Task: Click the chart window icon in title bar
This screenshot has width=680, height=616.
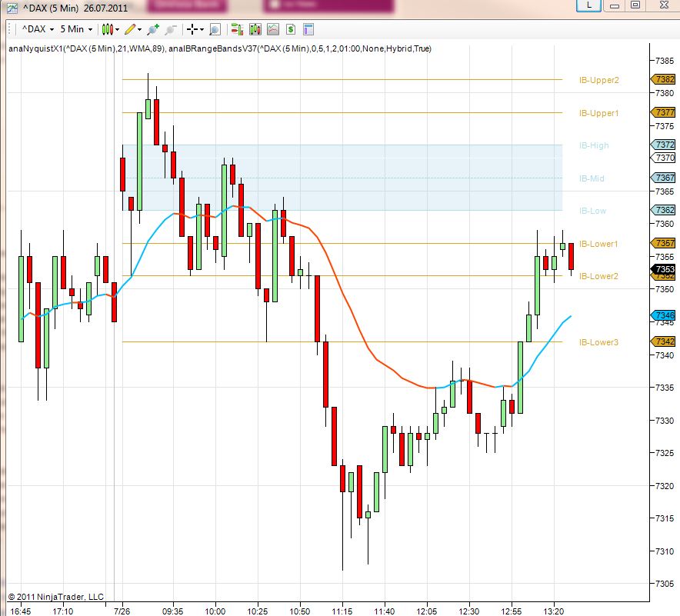Action: tap(12, 8)
